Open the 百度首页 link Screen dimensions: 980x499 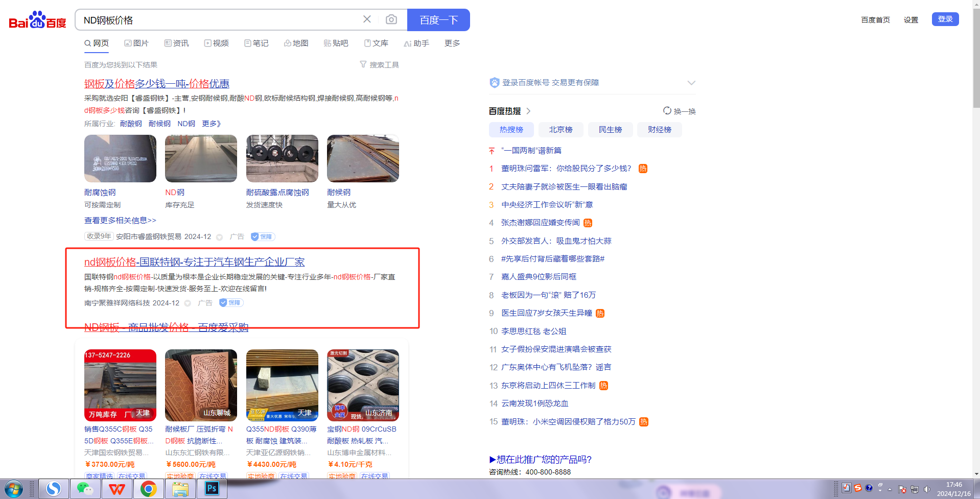click(x=876, y=20)
